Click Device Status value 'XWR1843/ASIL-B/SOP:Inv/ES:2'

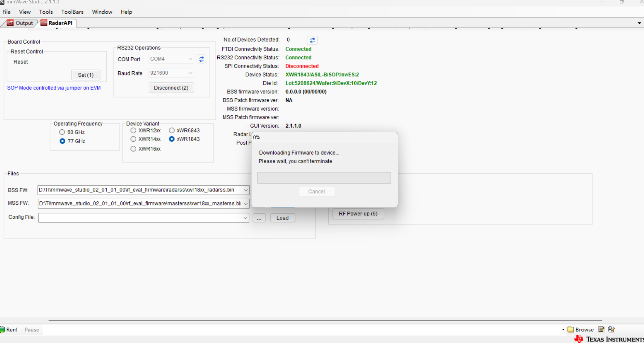[x=322, y=75]
